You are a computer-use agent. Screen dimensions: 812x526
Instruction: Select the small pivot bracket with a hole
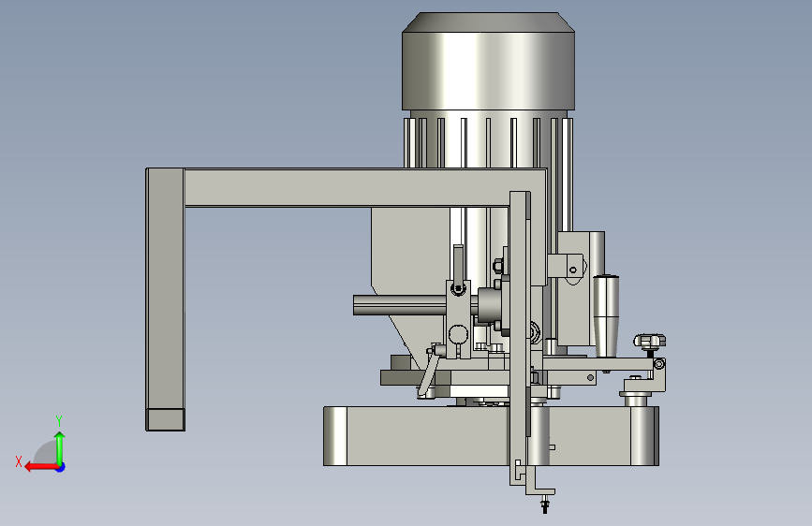567,267
